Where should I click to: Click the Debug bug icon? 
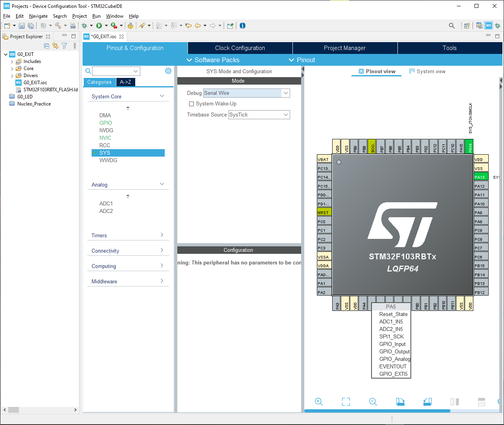pyautogui.click(x=84, y=26)
